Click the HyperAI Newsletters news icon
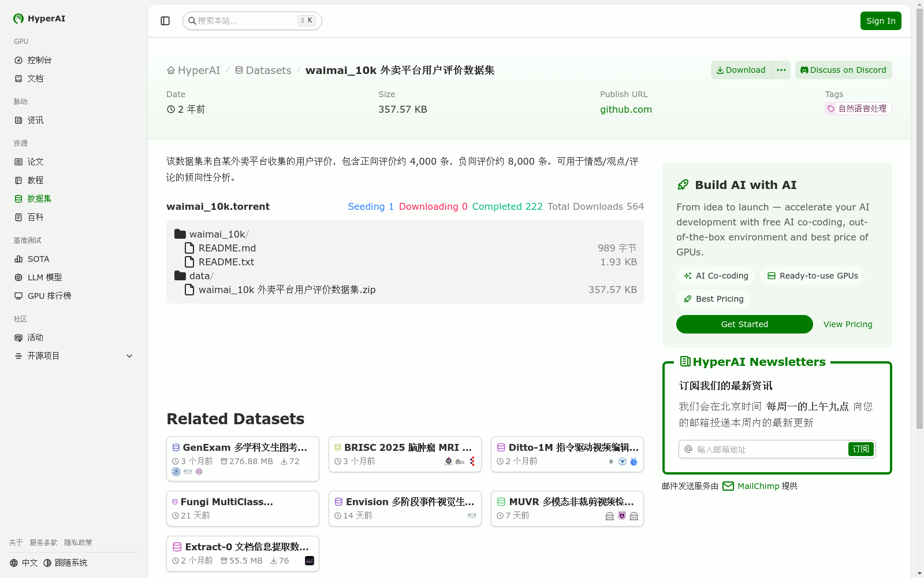This screenshot has width=924, height=578. tap(685, 362)
